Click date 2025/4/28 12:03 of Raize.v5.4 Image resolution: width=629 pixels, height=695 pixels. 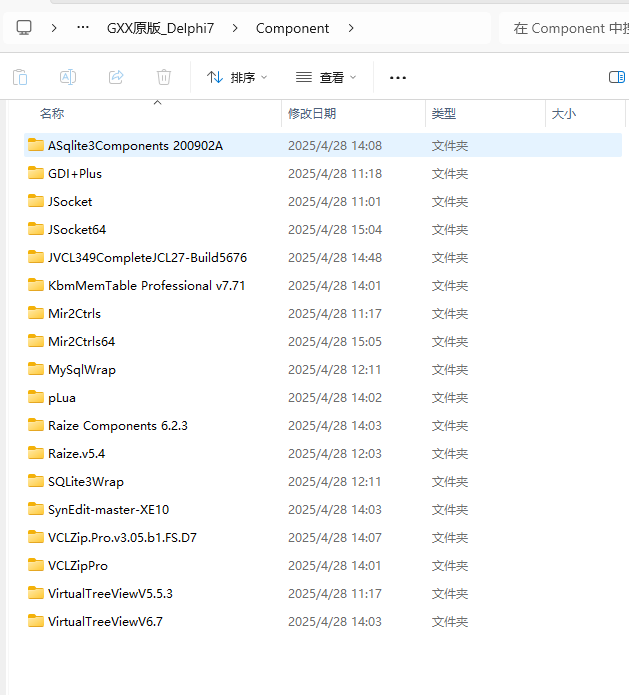click(335, 453)
